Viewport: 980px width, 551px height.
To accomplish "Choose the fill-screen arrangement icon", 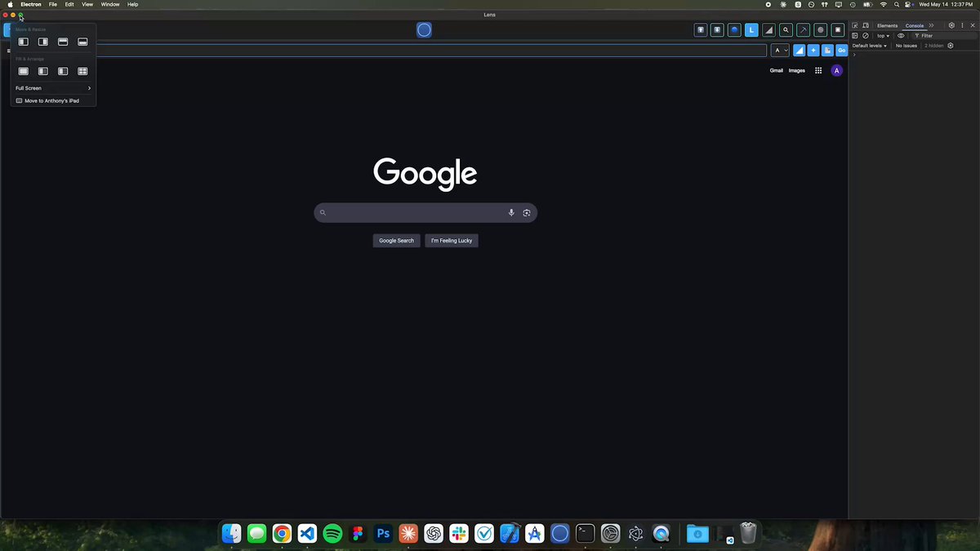I will point(24,71).
